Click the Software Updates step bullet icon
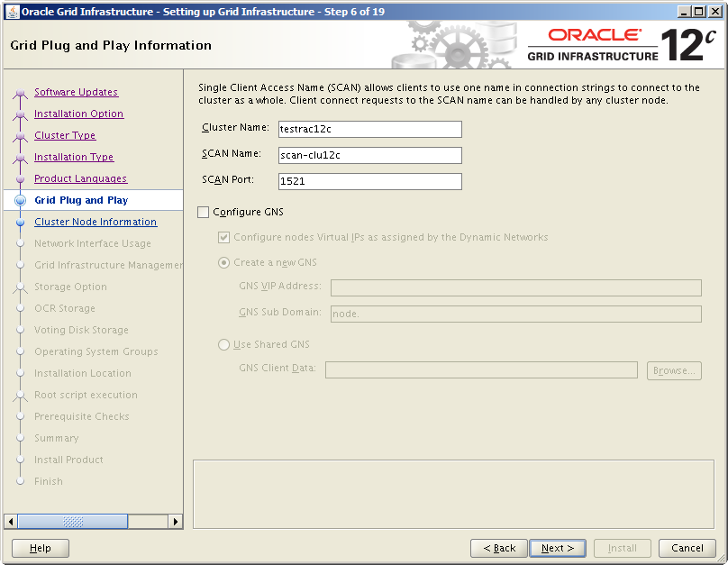 pyautogui.click(x=20, y=93)
